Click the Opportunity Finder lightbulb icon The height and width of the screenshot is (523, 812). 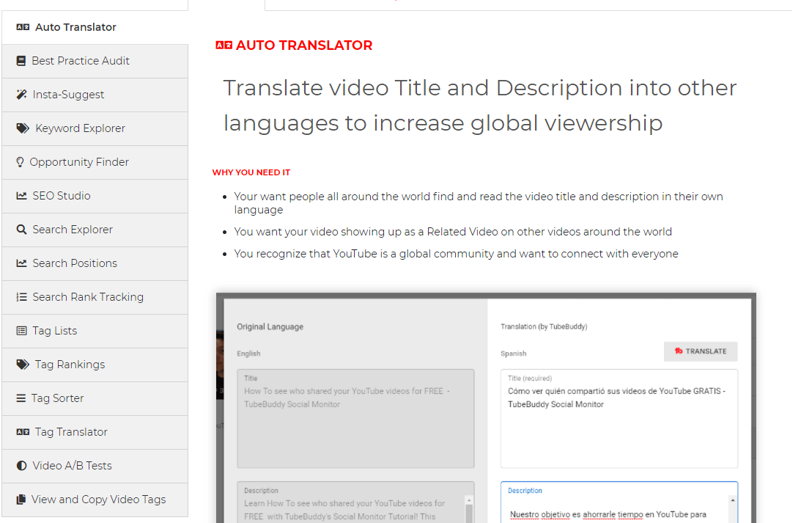(20, 162)
